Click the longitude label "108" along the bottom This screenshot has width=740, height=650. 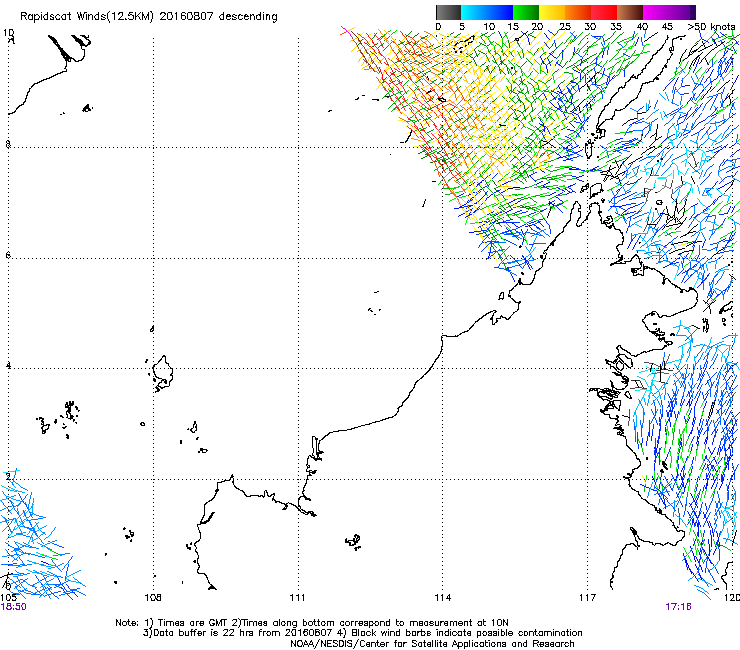(x=153, y=598)
